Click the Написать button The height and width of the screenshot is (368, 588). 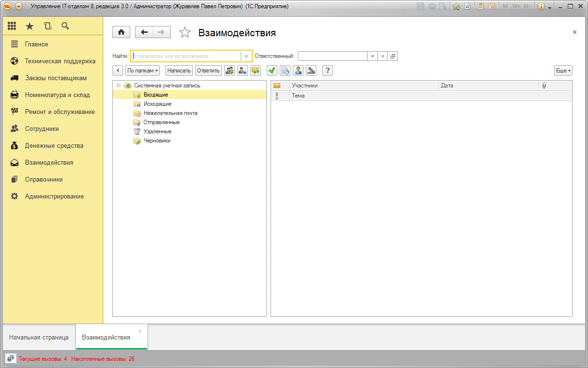pos(179,71)
